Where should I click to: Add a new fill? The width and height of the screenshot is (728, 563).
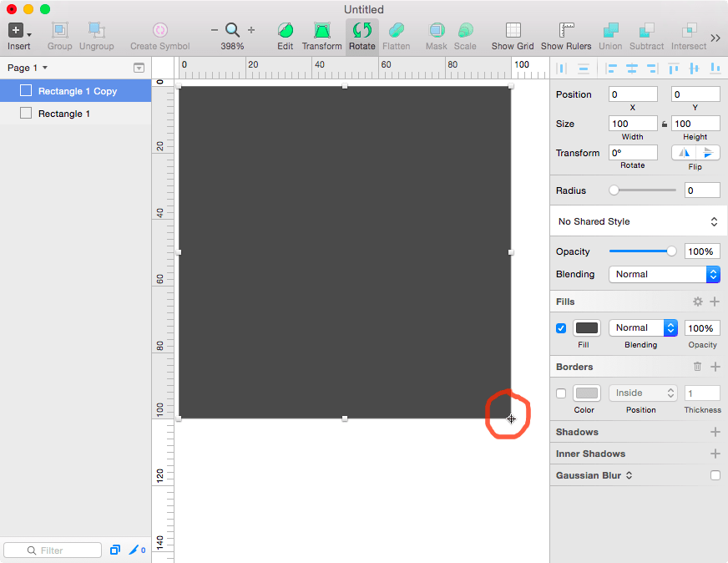(715, 302)
